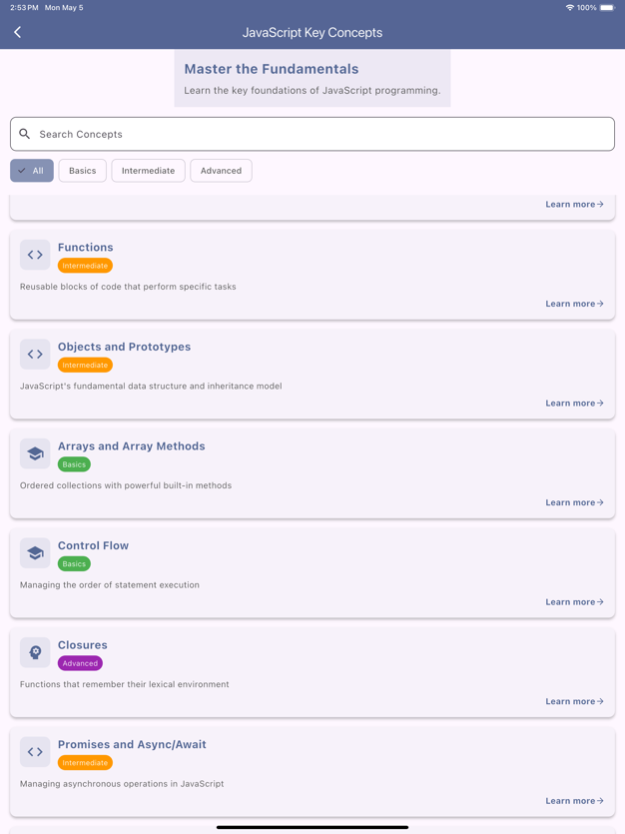Deselect the All filter chip

point(31,170)
